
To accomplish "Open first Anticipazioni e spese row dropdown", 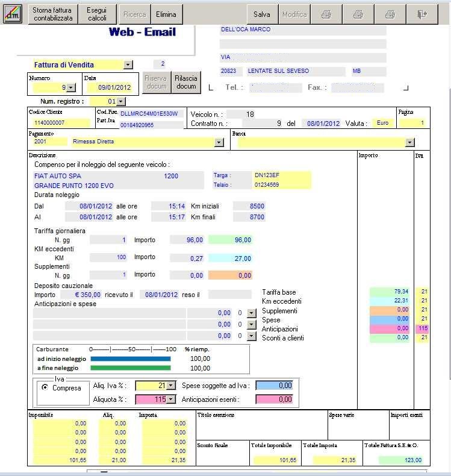I will (x=252, y=313).
